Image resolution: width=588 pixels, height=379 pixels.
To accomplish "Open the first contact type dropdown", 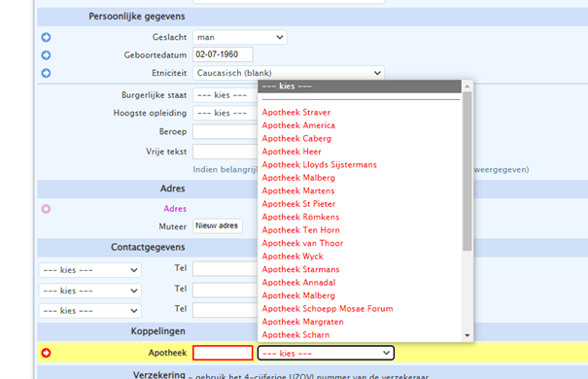I will [x=90, y=270].
